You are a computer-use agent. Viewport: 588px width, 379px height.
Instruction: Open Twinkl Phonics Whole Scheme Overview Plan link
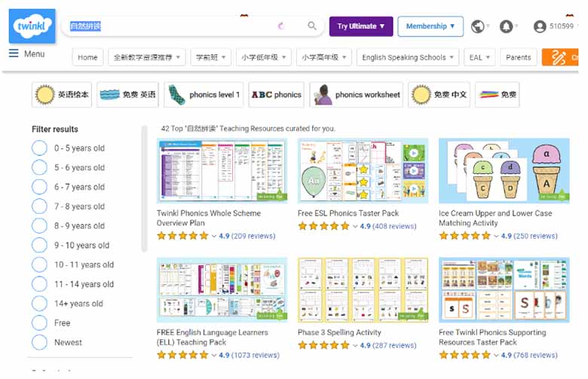[x=209, y=218]
